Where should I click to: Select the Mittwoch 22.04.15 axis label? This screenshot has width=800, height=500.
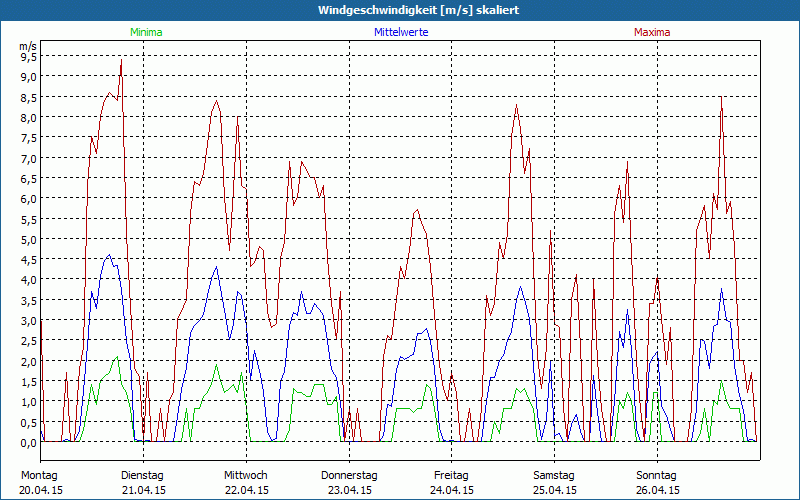[246, 483]
